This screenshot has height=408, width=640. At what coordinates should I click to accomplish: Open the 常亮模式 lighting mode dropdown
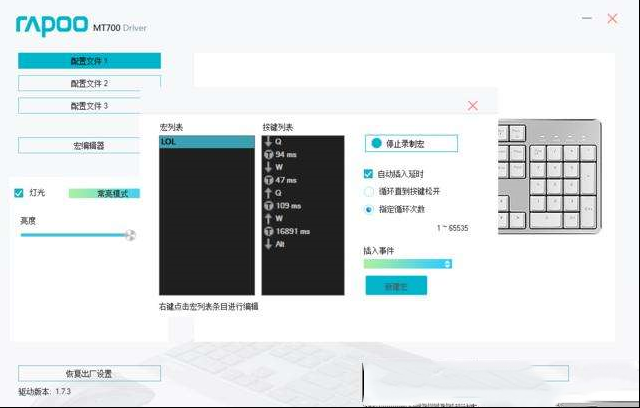click(104, 193)
